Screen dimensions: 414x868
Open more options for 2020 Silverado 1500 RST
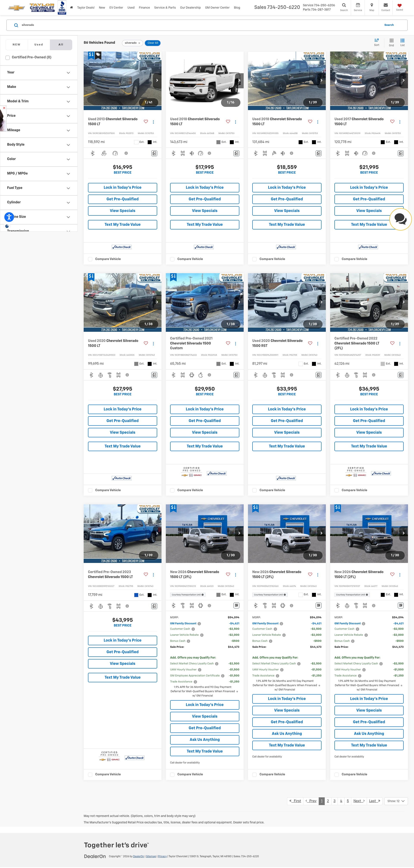click(318, 344)
